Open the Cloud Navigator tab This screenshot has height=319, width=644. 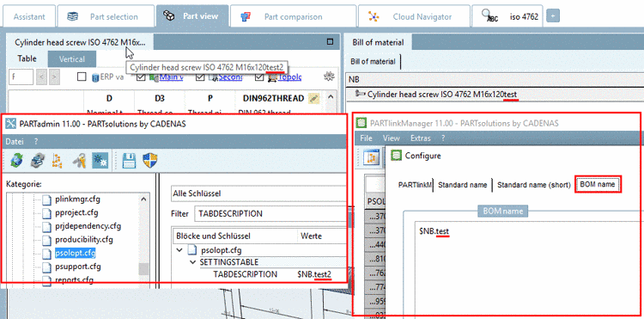414,17
